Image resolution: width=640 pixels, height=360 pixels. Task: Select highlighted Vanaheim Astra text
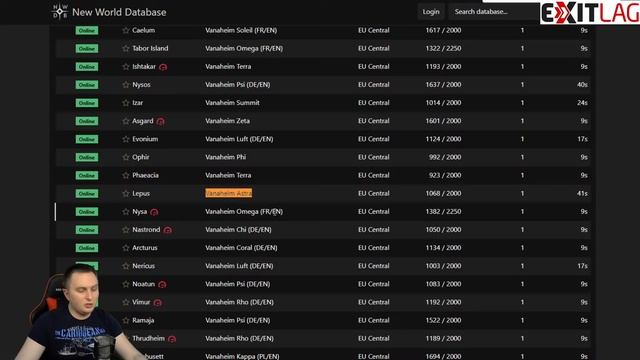pos(229,193)
